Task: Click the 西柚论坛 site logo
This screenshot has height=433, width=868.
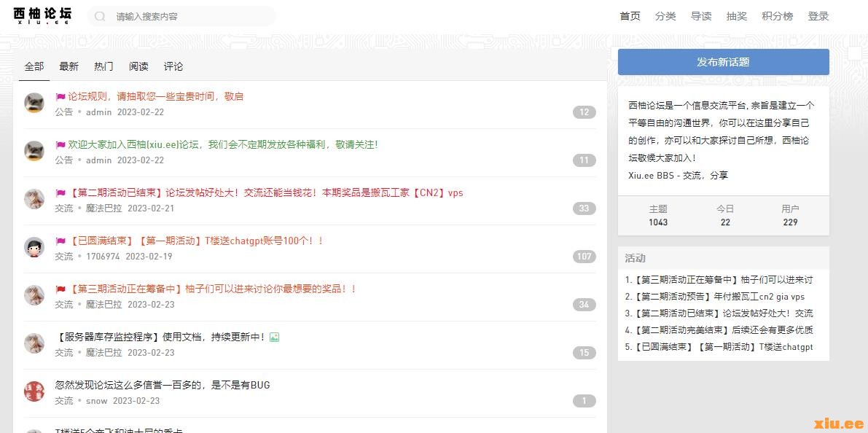Action: 42,16
